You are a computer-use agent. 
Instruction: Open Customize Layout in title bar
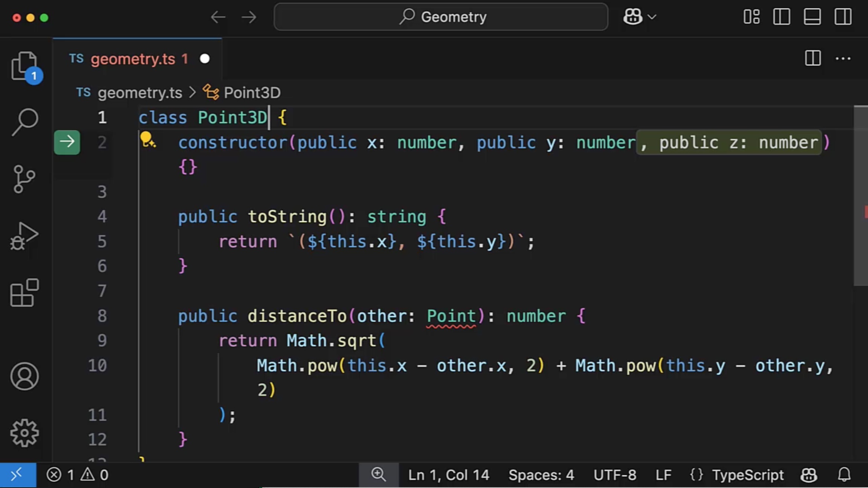point(751,17)
